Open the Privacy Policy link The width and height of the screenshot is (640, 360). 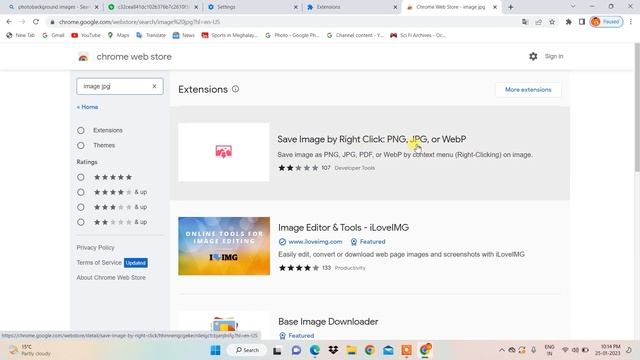[x=96, y=247]
